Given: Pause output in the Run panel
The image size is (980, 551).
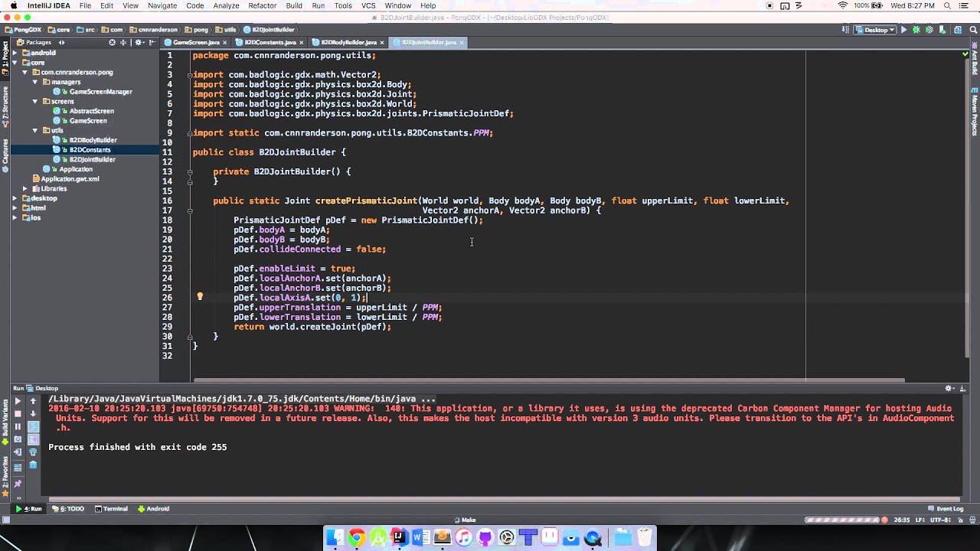Looking at the screenshot, I should [18, 426].
